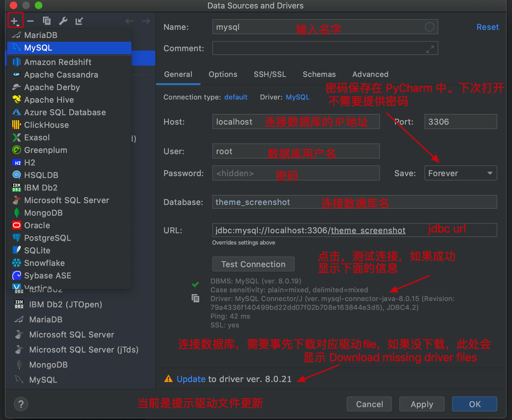Open driver settings wrench icon
512x420 pixels.
click(x=63, y=21)
